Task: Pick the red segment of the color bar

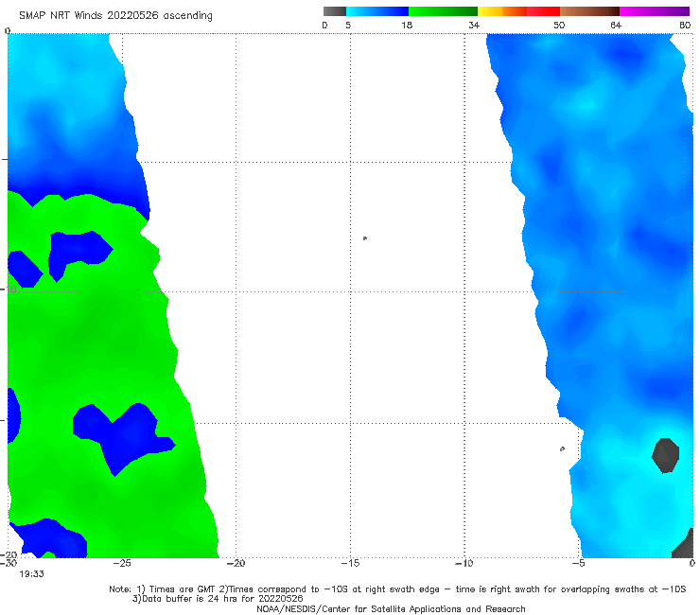Action: pyautogui.click(x=544, y=11)
